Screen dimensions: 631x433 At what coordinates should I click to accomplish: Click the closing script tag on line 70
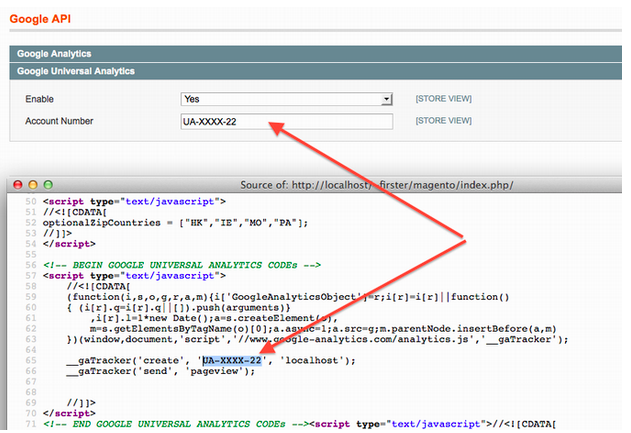[x=69, y=413]
